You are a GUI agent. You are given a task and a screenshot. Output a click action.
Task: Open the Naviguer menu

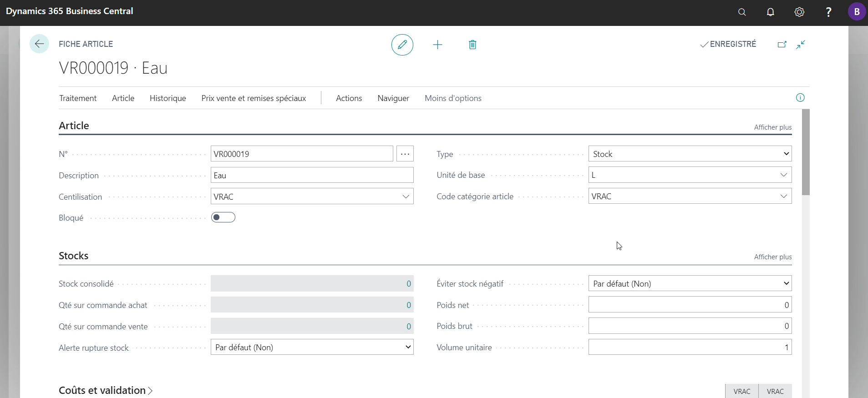tap(393, 98)
